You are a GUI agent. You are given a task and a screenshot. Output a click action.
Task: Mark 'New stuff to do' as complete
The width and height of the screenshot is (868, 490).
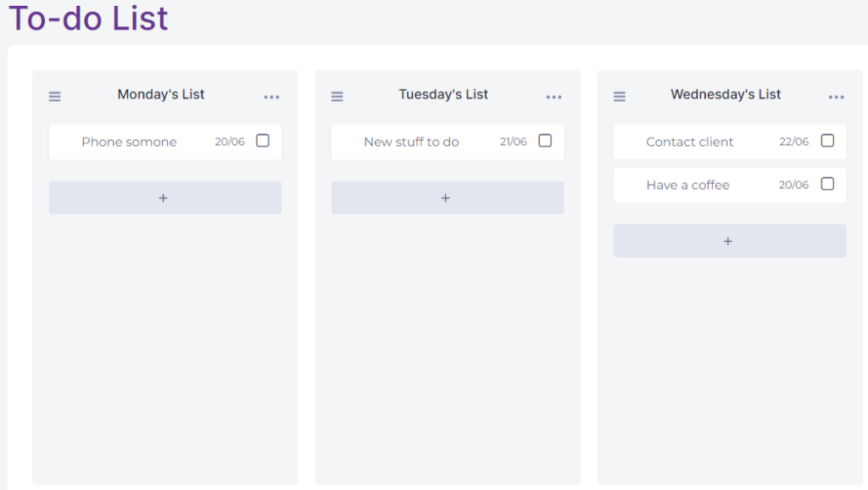[x=545, y=141]
